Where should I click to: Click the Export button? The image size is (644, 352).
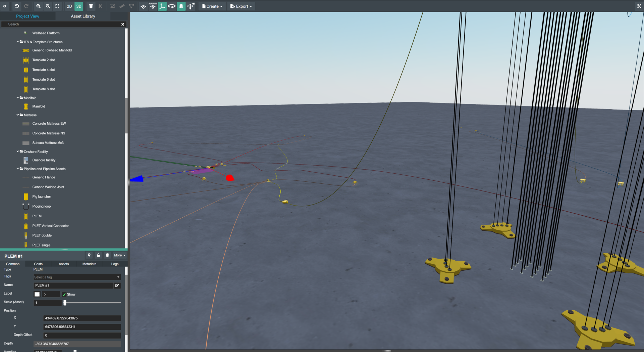[241, 6]
